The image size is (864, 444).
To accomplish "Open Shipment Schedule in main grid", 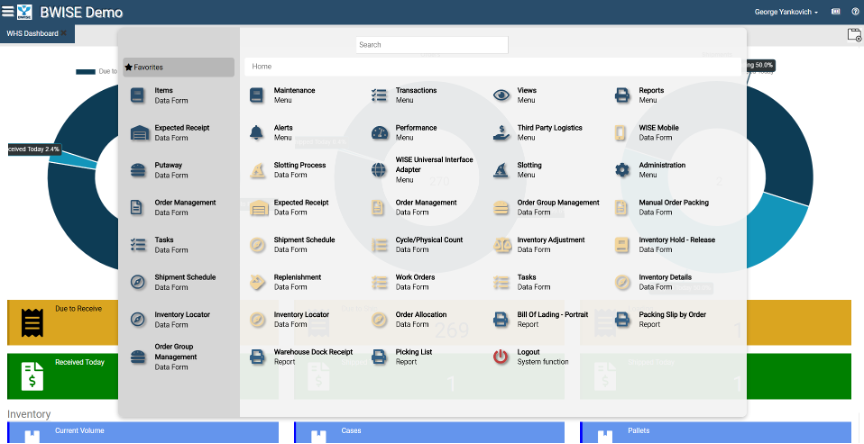I will pos(292,245).
